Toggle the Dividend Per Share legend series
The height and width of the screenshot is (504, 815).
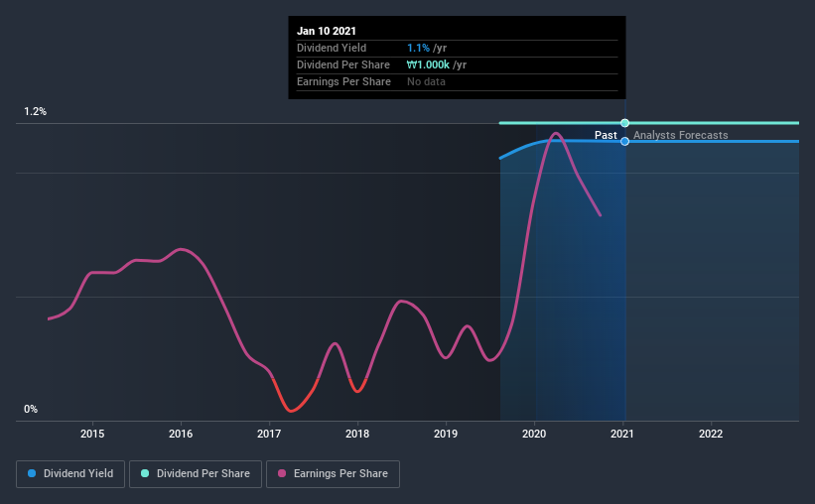(197, 474)
